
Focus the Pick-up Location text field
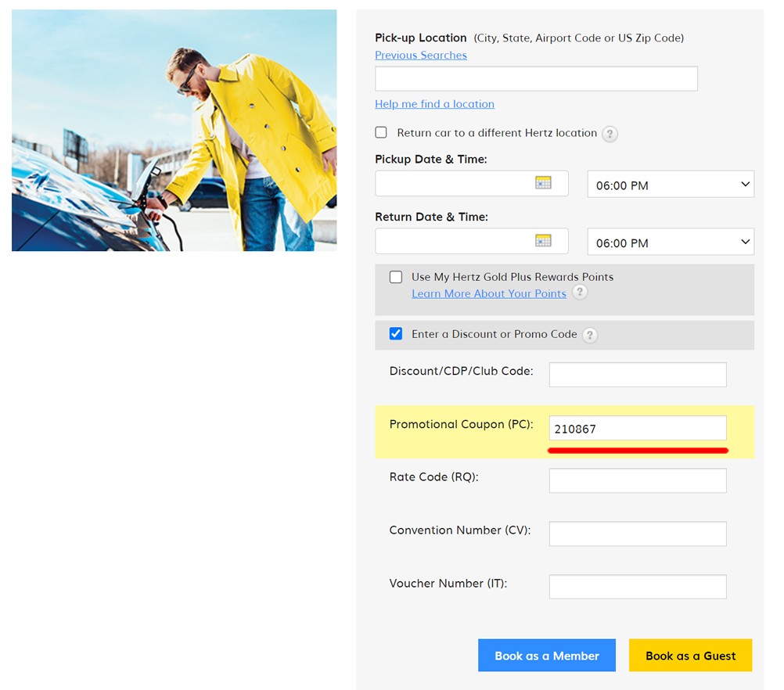pyautogui.click(x=536, y=78)
